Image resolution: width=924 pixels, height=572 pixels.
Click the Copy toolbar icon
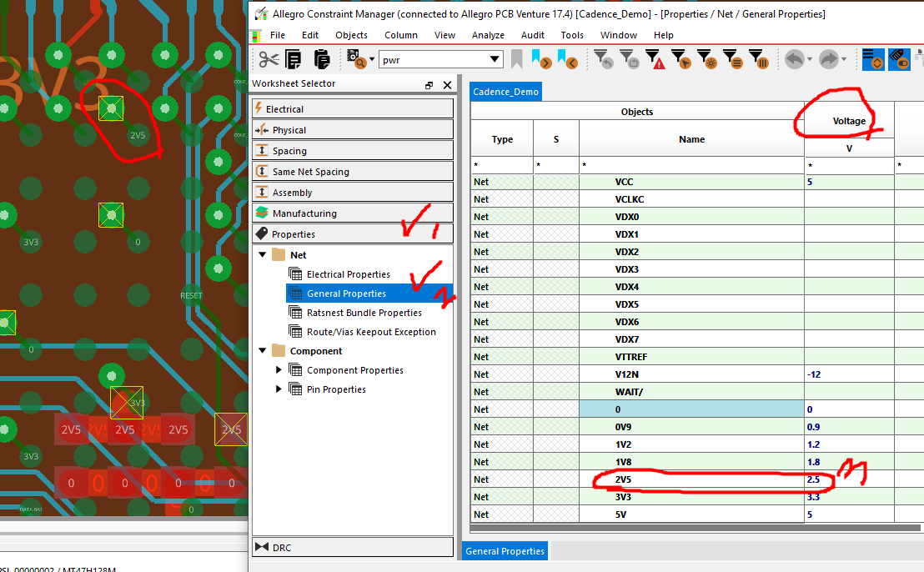point(294,59)
